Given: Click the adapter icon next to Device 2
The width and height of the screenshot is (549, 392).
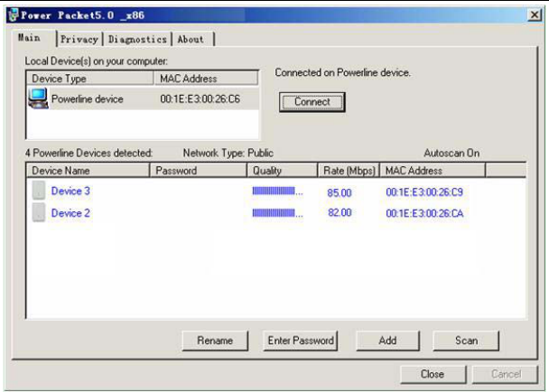Looking at the screenshot, I should click(x=39, y=212).
